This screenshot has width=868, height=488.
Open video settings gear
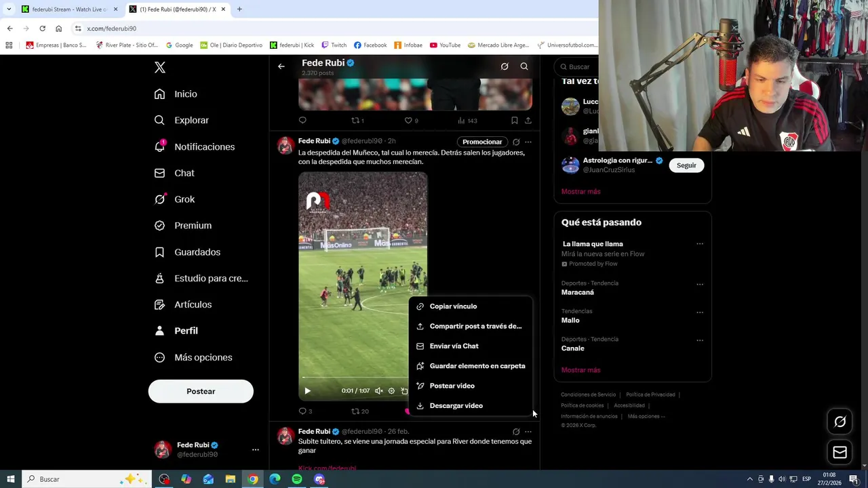(x=391, y=391)
